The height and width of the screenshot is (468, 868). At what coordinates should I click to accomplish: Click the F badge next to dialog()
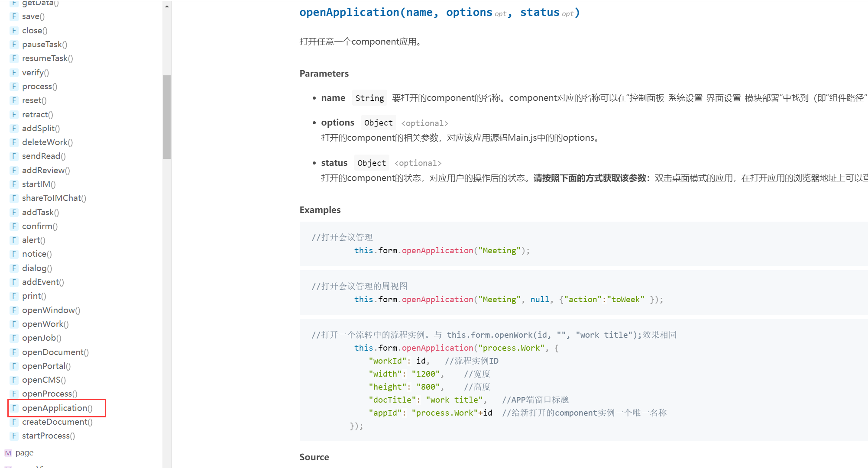[14, 268]
